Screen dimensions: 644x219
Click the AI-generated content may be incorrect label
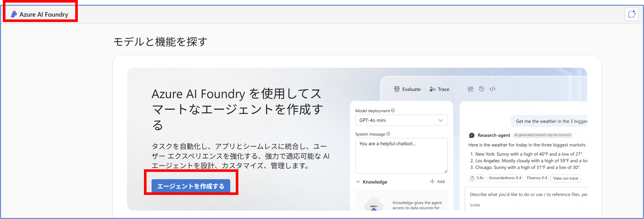543,135
